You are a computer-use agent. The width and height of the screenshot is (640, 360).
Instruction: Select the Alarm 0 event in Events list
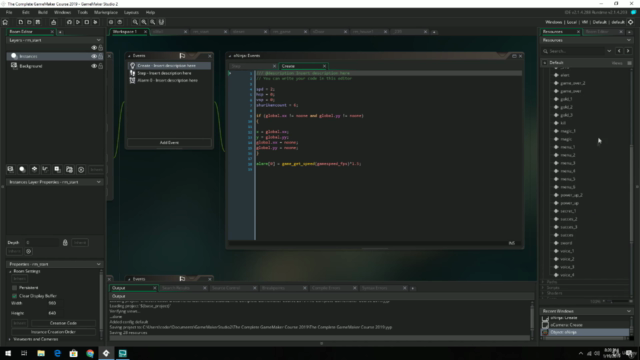point(169,80)
